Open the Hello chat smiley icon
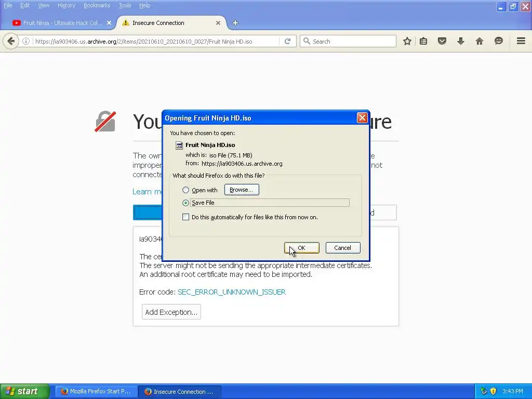 pos(498,42)
